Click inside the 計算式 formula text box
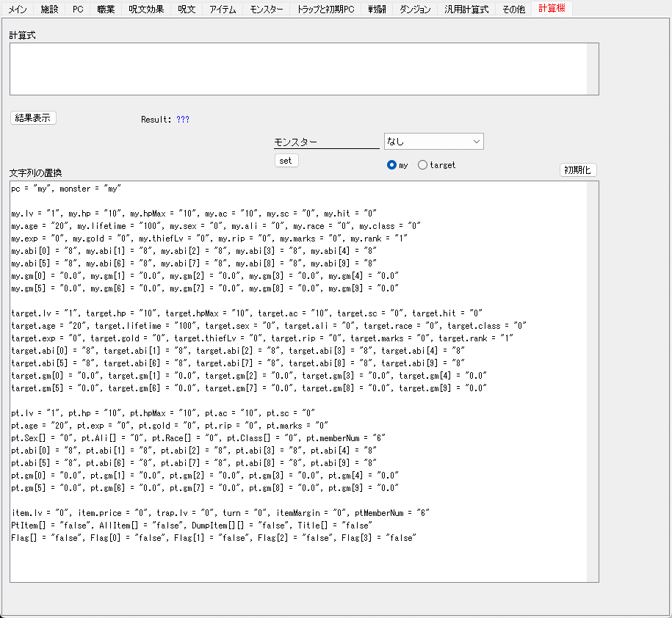This screenshot has height=618, width=672. [298, 69]
